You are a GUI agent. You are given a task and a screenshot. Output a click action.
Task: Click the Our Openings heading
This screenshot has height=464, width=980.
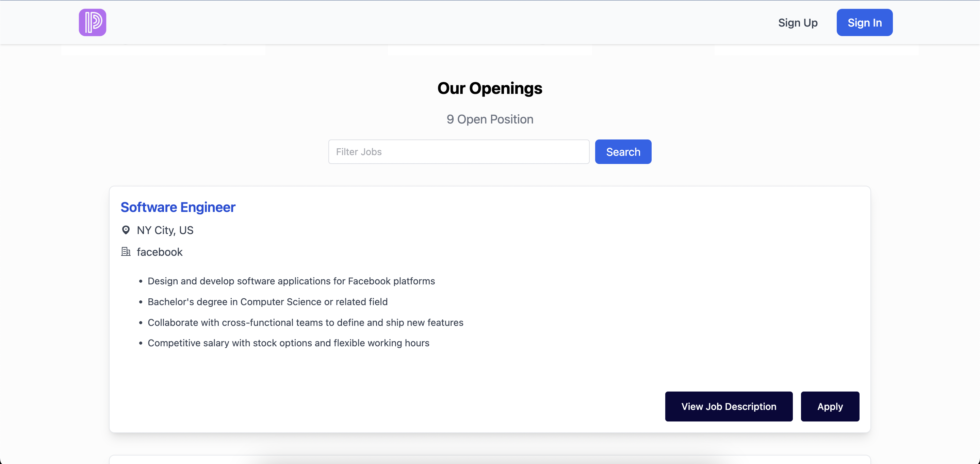point(490,88)
